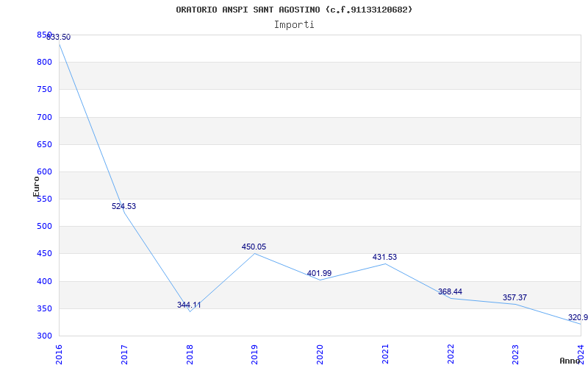Click the 450 value on the Euro axis
The height and width of the screenshot is (368, 588).
click(43, 254)
